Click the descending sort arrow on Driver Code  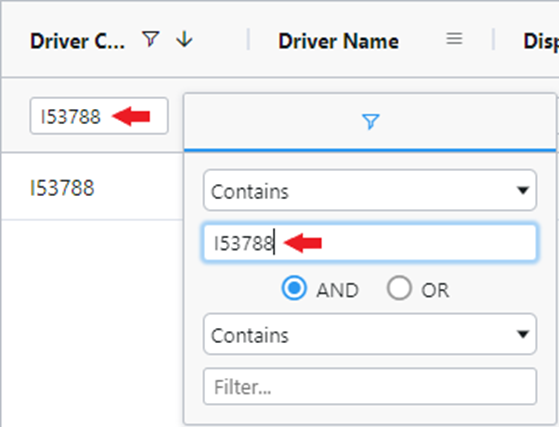coord(184,39)
